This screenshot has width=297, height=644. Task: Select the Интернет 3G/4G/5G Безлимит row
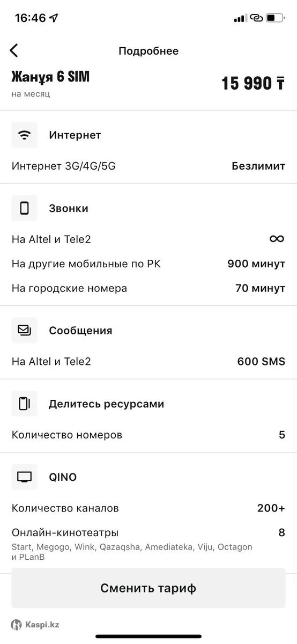(x=148, y=166)
